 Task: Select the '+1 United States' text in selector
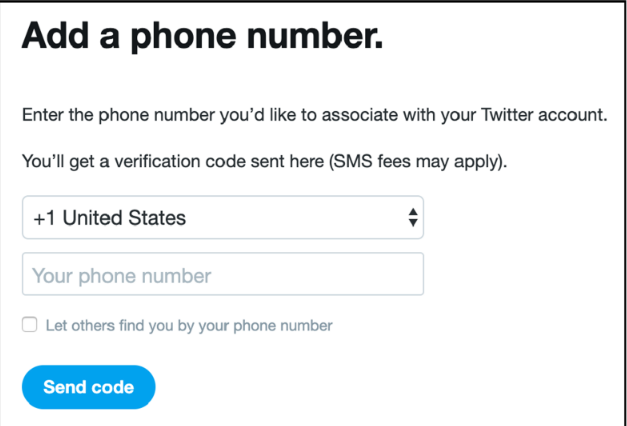tap(110, 218)
